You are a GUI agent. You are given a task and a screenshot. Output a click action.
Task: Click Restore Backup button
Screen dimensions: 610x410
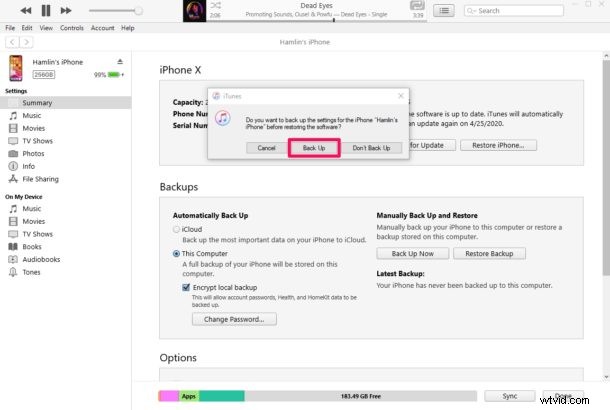point(489,254)
